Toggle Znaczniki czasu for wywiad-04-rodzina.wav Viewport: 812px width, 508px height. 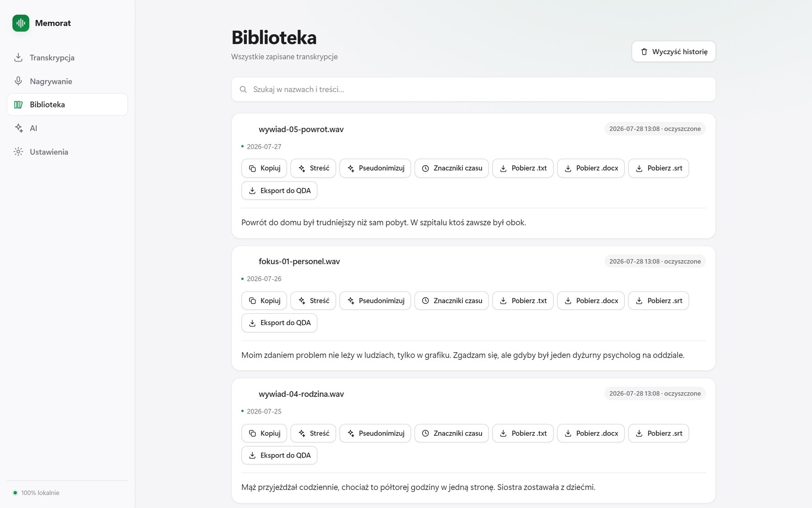click(x=452, y=433)
